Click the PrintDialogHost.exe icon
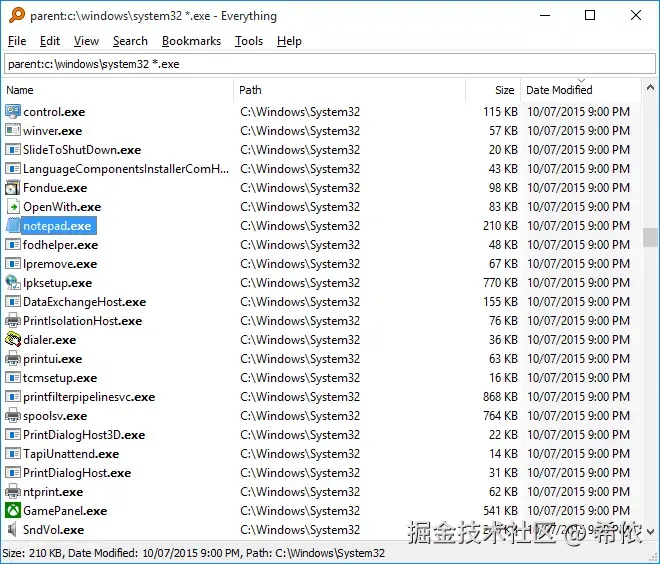 [x=13, y=473]
